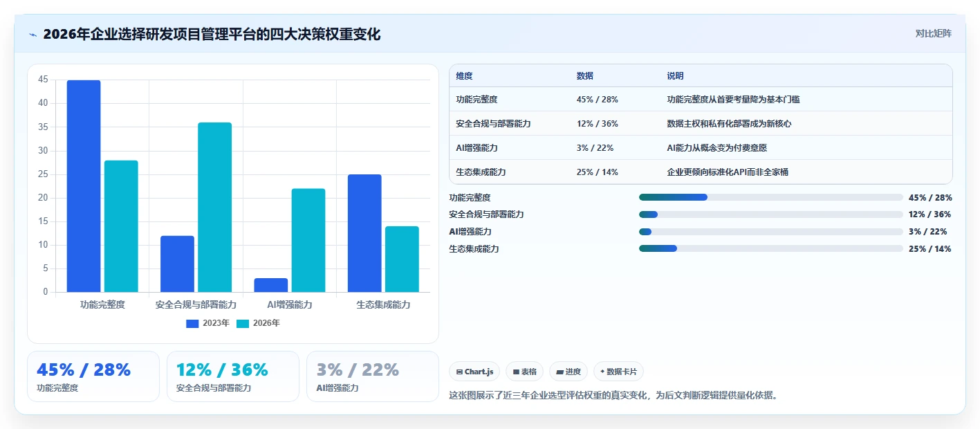Open the 45% / 28% 功能完整度 stat card
Image resolution: width=980 pixels, height=429 pixels.
point(93,376)
